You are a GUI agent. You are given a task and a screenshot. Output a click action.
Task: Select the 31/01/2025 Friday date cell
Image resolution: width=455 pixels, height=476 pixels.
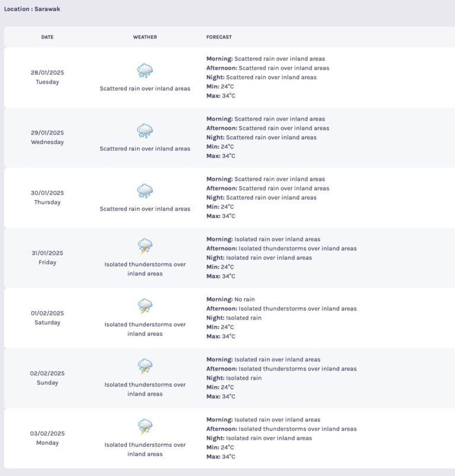[47, 258]
